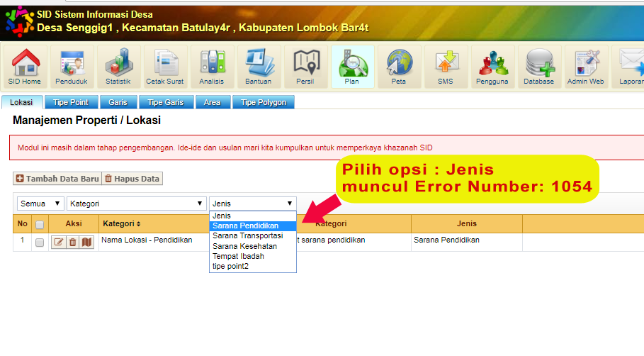The image size is (644, 356).
Task: Open the SMS module
Action: [x=446, y=67]
